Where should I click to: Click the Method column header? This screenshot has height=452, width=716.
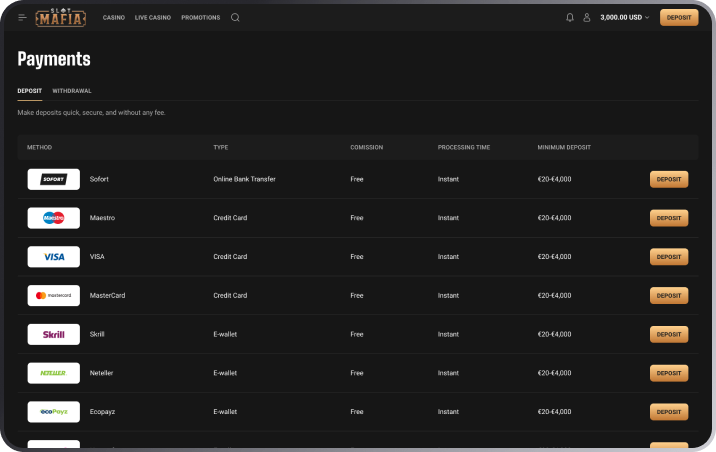39,147
